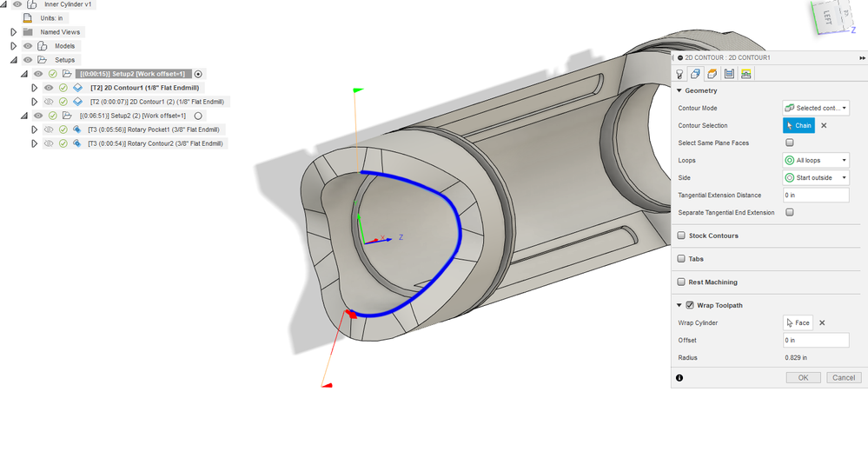Viewport: 868px width, 458px height.
Task: Disable the Wrap Toolpath checkbox
Action: (x=690, y=305)
